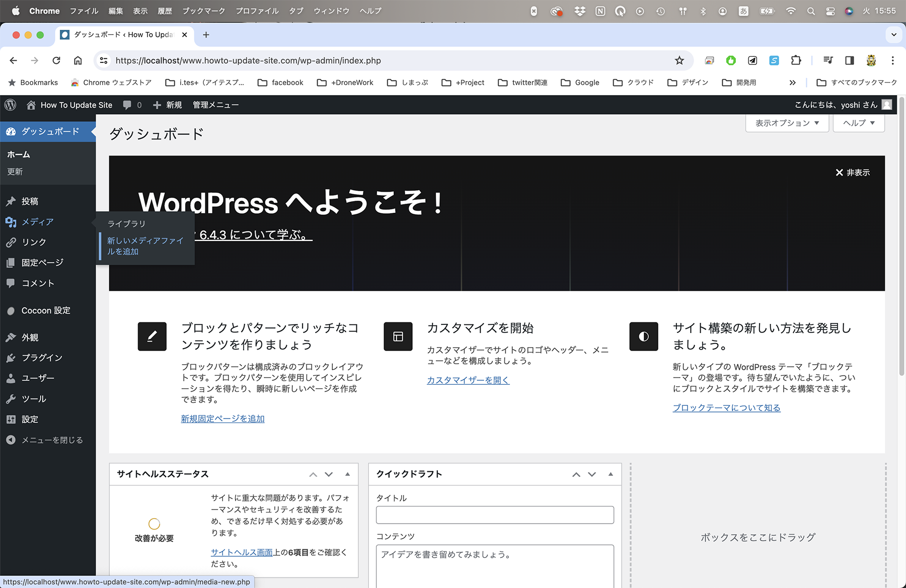The height and width of the screenshot is (588, 906).
Task: Move the クイックドラフト widget up
Action: point(576,474)
